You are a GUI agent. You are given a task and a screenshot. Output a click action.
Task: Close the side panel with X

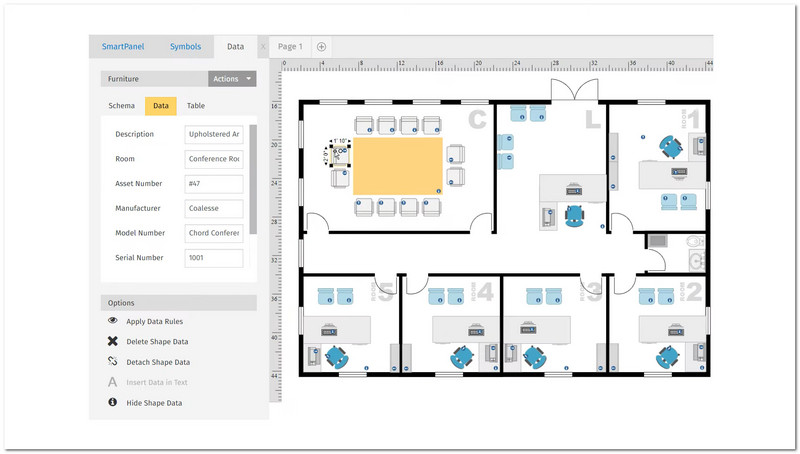coord(263,47)
